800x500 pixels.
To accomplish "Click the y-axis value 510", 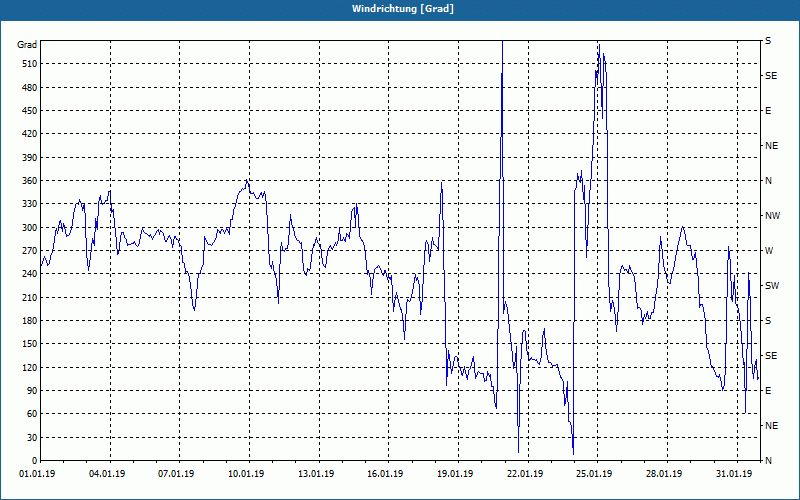I will 29,64.
